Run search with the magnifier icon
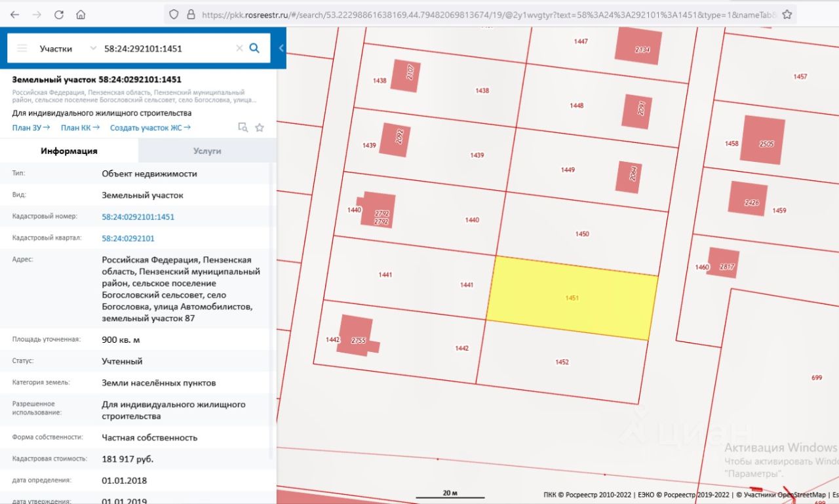Screen dimensions: 839x504 point(255,48)
